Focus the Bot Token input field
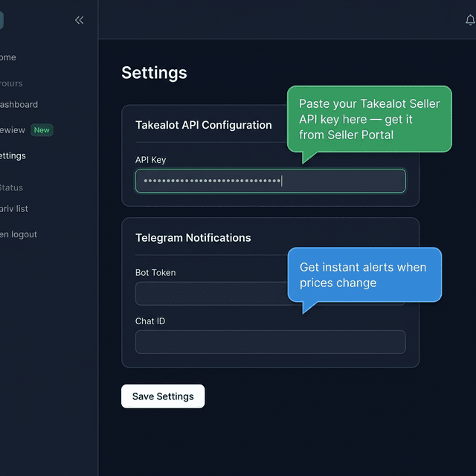476x476 pixels. tap(271, 294)
